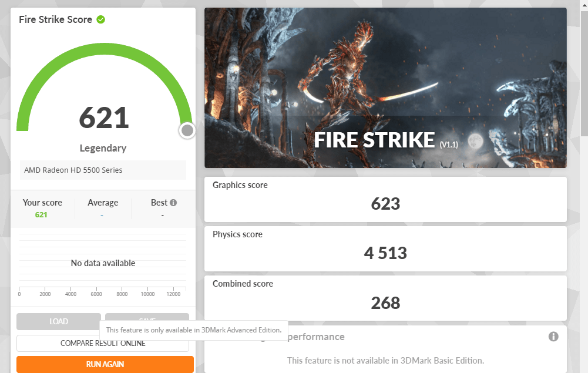
Task: Click the scrollbar up arrow
Action: tap(584, 5)
